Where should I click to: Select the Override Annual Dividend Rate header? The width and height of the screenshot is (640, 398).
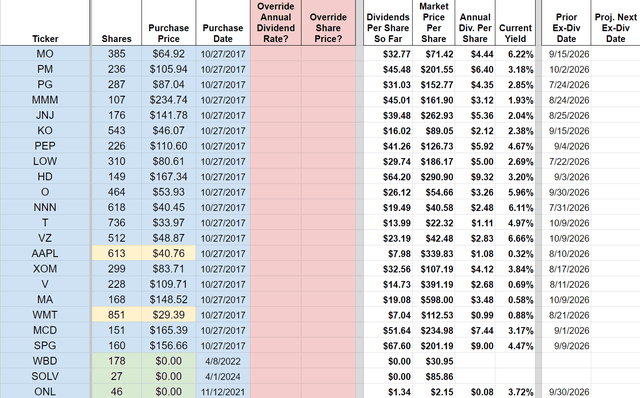click(276, 23)
